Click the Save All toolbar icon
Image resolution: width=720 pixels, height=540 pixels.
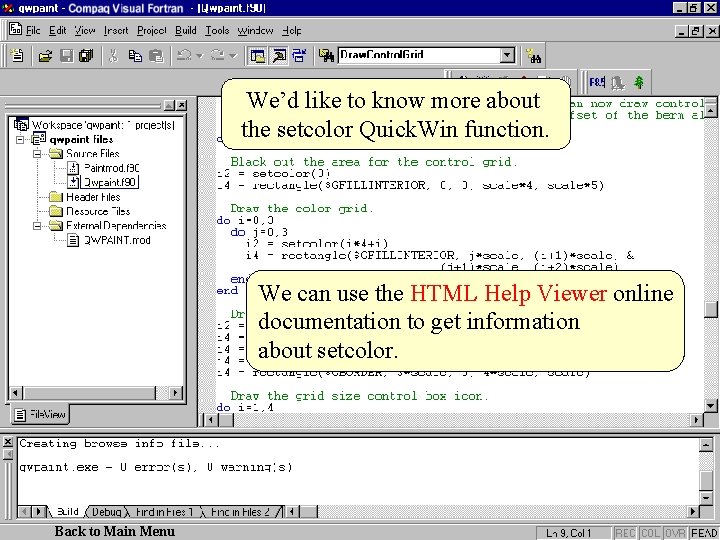tap(86, 56)
